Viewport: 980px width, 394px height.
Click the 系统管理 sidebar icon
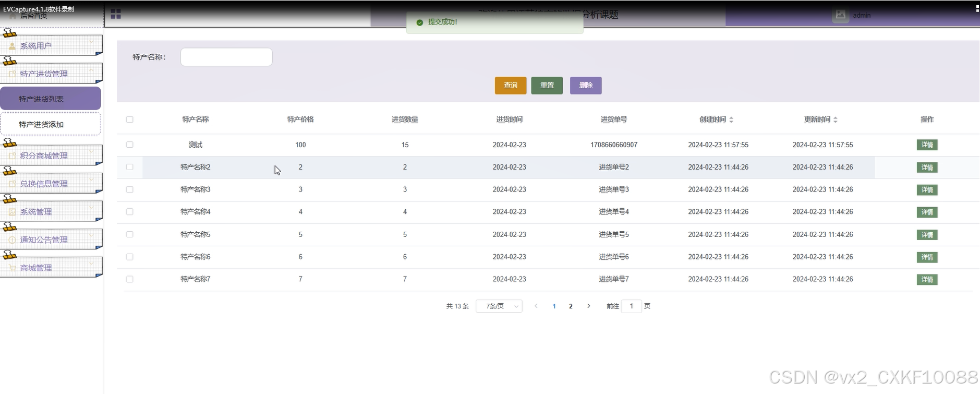pos(13,212)
